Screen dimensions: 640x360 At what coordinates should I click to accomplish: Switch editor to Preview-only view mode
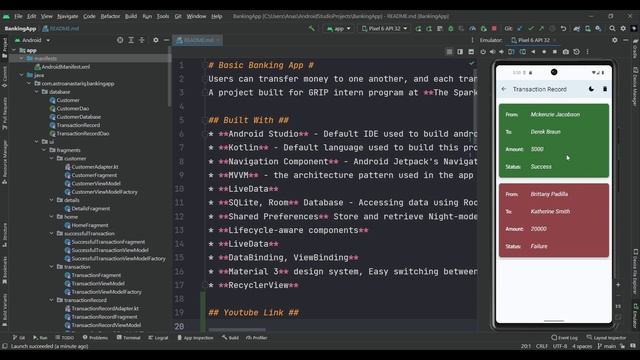point(471,52)
